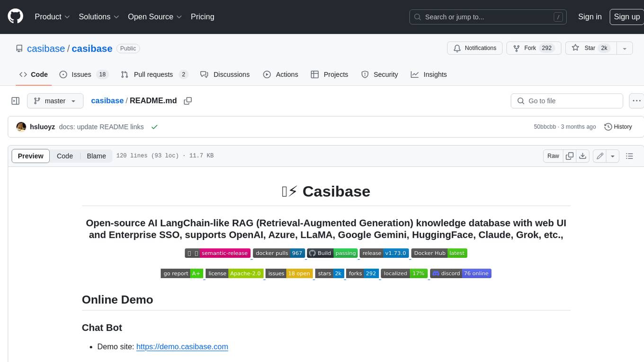Expand star lists dropdown arrow
This screenshot has width=644, height=362.
coord(625,48)
